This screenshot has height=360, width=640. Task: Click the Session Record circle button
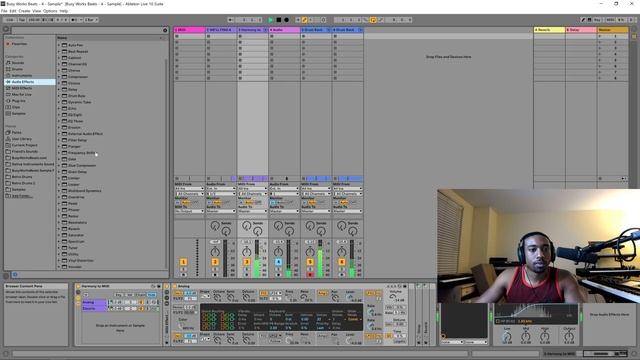(x=324, y=20)
